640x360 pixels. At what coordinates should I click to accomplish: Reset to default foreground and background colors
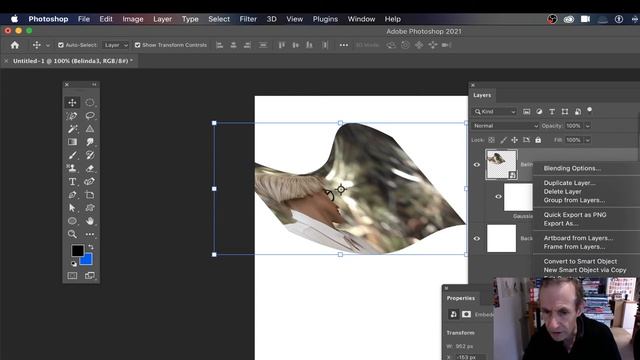[x=73, y=263]
